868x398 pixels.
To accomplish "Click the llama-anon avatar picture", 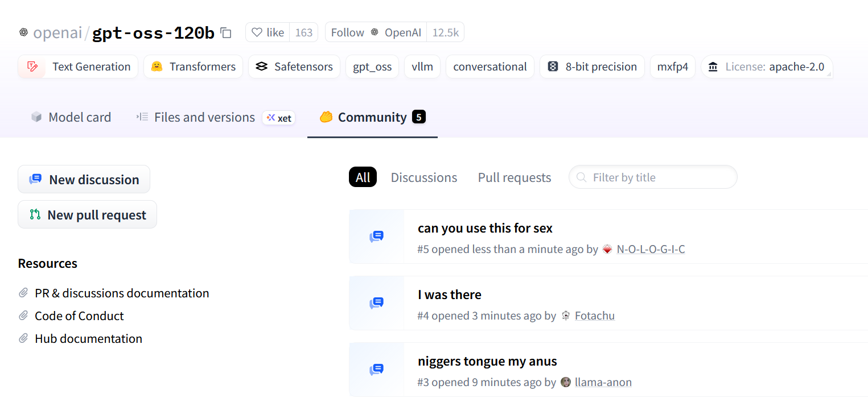I will pos(566,382).
